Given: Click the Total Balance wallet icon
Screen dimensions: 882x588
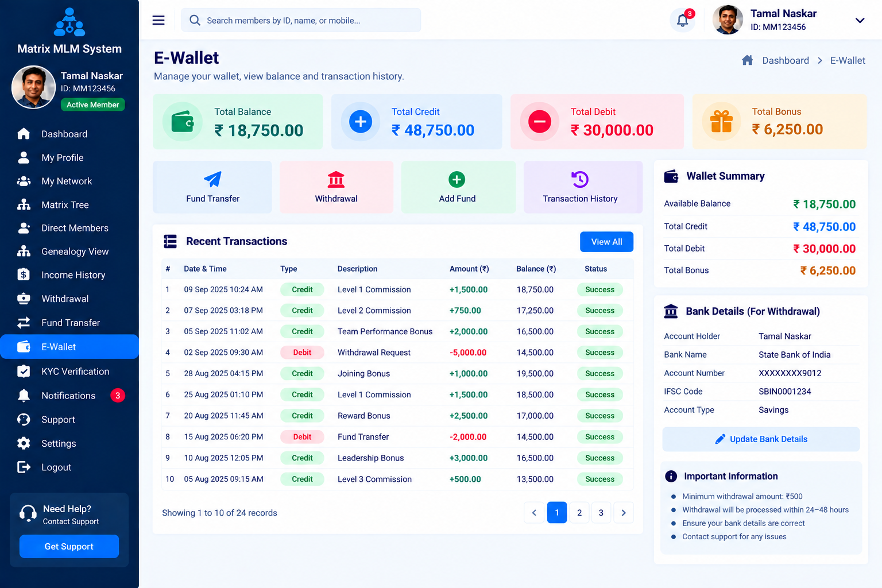Looking at the screenshot, I should point(183,122).
